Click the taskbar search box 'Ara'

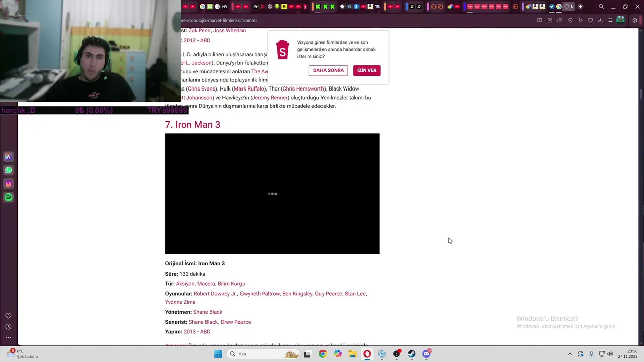[264, 354]
